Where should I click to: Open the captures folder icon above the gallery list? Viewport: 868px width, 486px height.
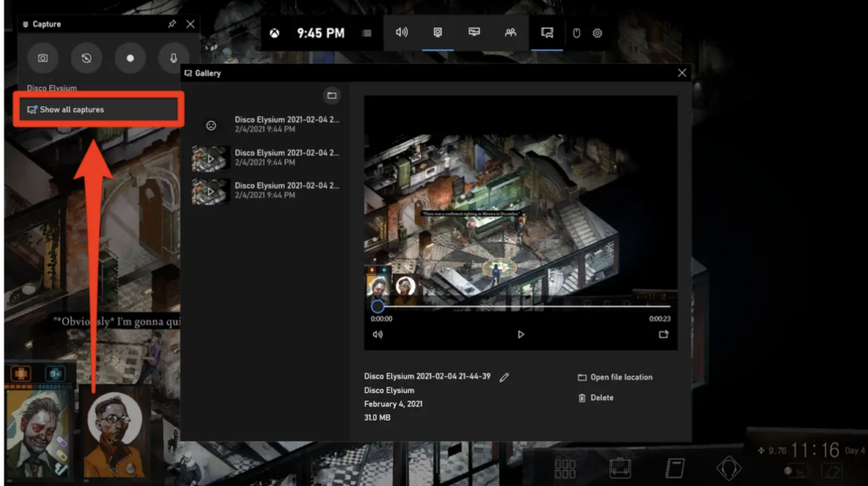click(x=331, y=96)
